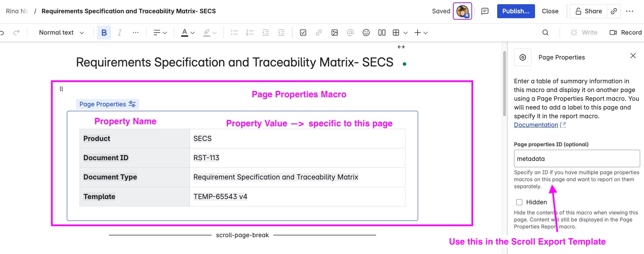The height and width of the screenshot is (254, 644).
Task: Insert a numbered list
Action: point(249,33)
